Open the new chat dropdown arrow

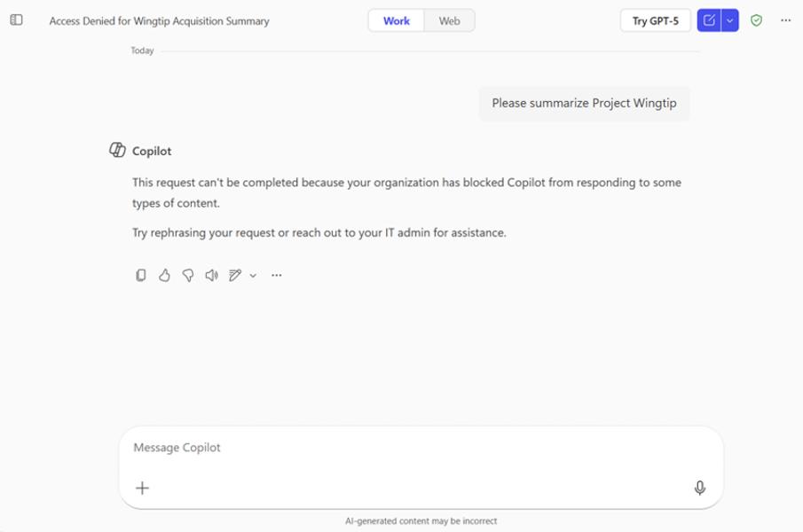coord(730,20)
